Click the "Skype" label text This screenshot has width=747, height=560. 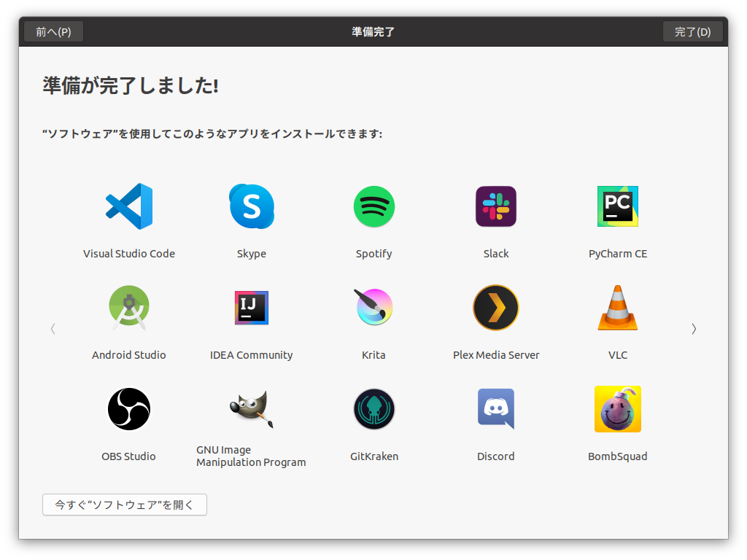[252, 254]
